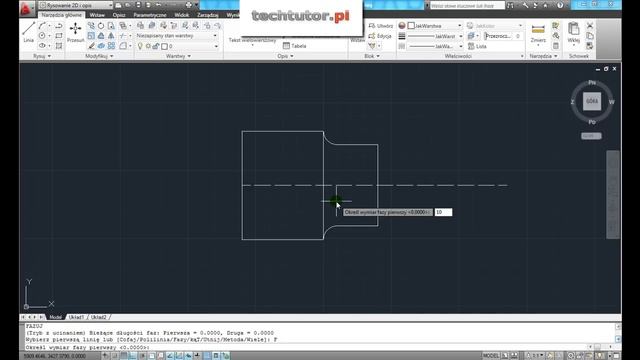Open the current layer dropdown showing 0
The image size is (640, 360).
(177, 46)
